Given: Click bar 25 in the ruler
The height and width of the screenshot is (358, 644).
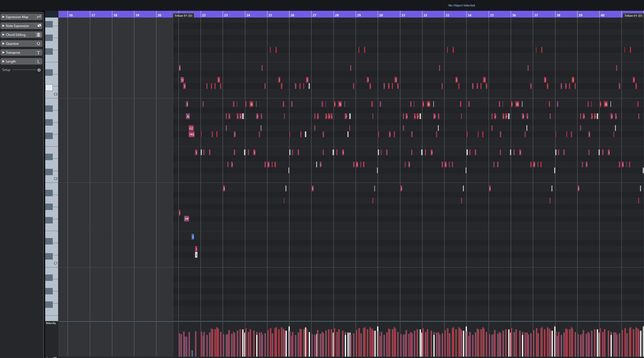Looking at the screenshot, I should pos(270,15).
